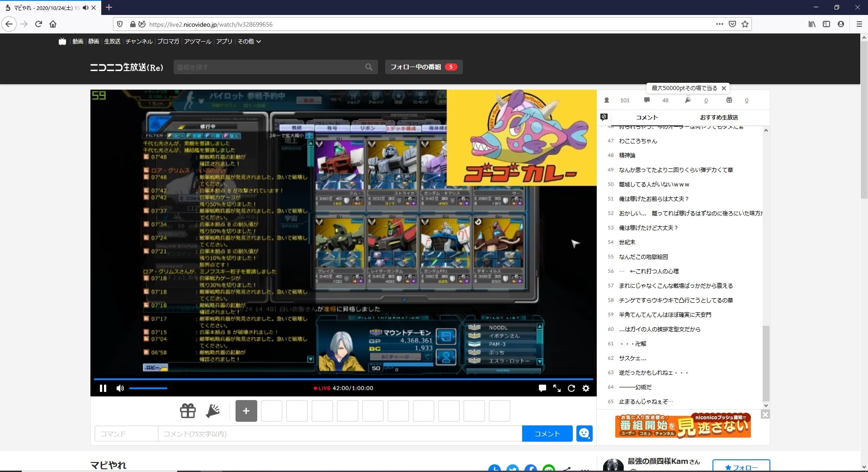Open the browser hamburger menu

[859, 24]
